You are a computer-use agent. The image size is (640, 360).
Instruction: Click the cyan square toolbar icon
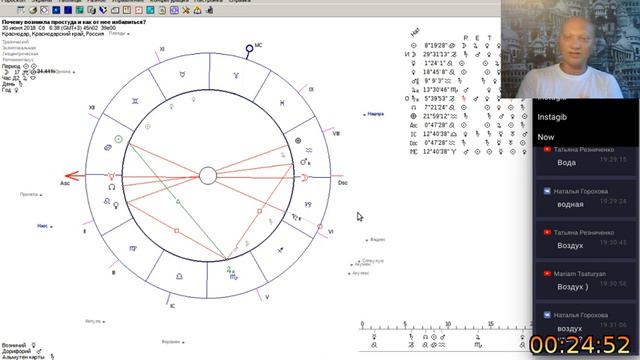coord(150,10)
